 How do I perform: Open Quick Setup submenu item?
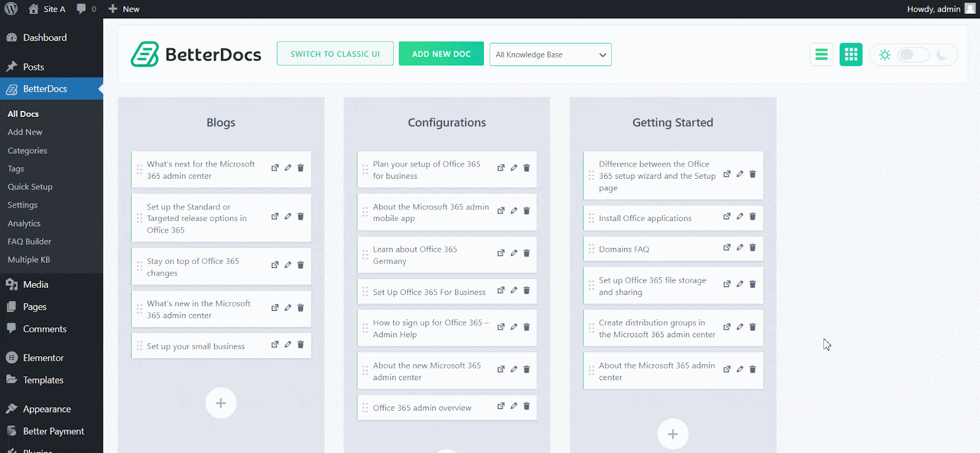coord(30,187)
